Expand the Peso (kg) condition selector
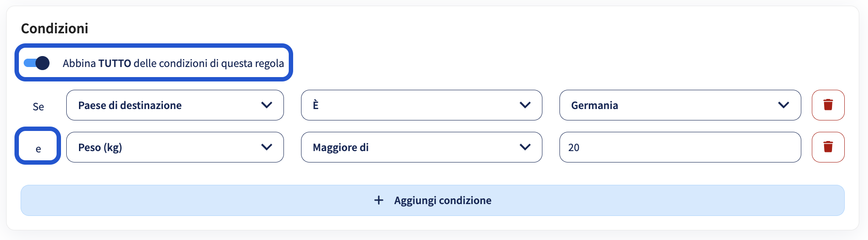Screen dimensions: 868x240 pos(175,147)
